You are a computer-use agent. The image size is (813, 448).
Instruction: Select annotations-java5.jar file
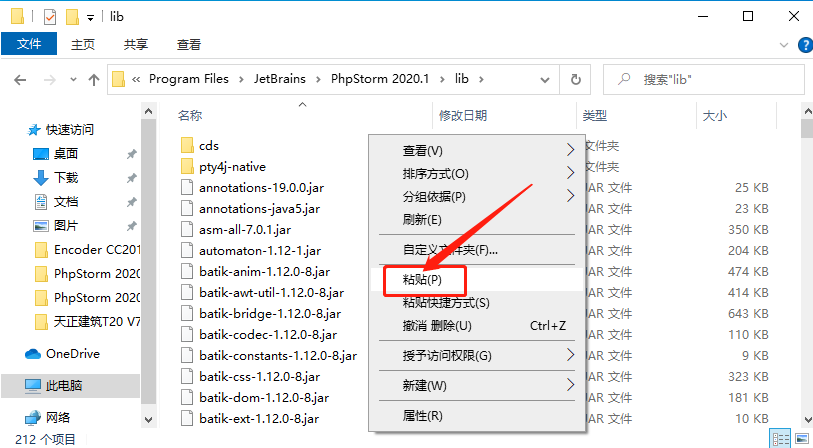(259, 209)
